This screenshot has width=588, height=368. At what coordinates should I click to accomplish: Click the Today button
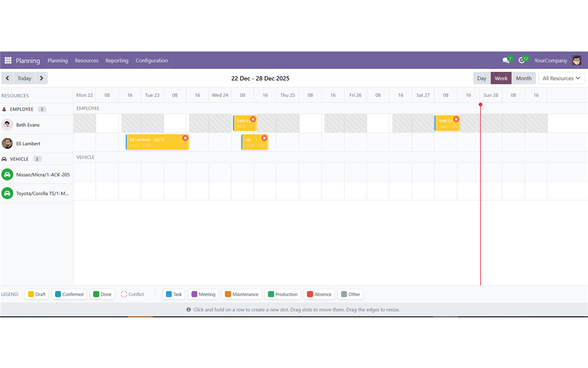click(24, 78)
